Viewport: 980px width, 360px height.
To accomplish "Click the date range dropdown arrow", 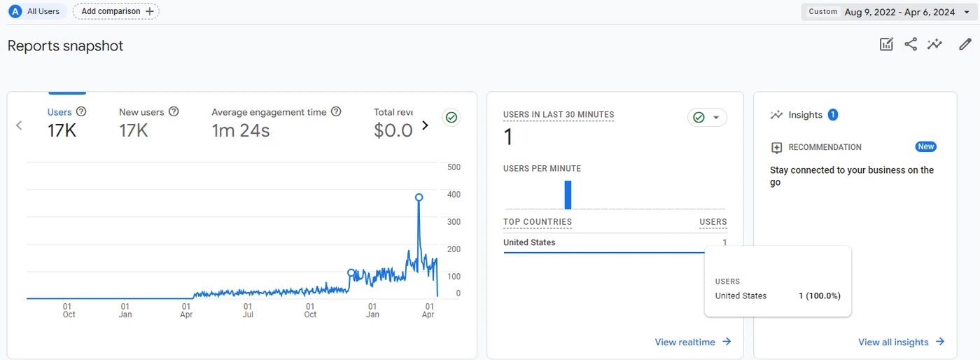I will [x=967, y=12].
